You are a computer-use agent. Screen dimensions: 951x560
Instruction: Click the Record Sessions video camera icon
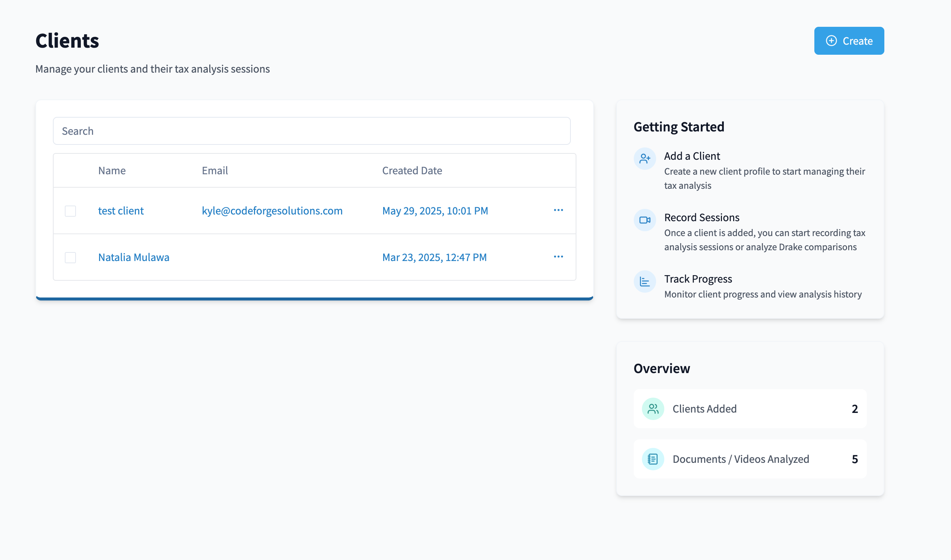pyautogui.click(x=645, y=220)
